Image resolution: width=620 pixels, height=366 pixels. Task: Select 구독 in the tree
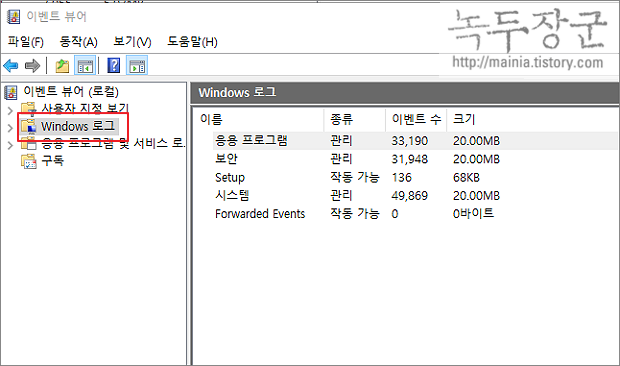pyautogui.click(x=53, y=160)
